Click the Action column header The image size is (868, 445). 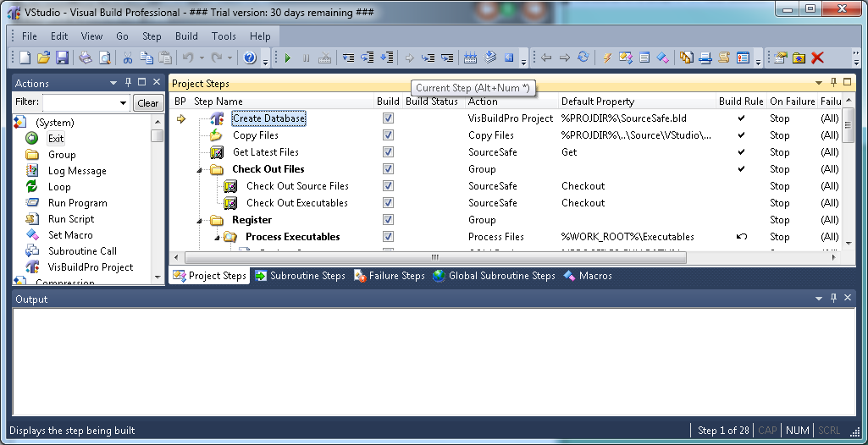[511, 102]
